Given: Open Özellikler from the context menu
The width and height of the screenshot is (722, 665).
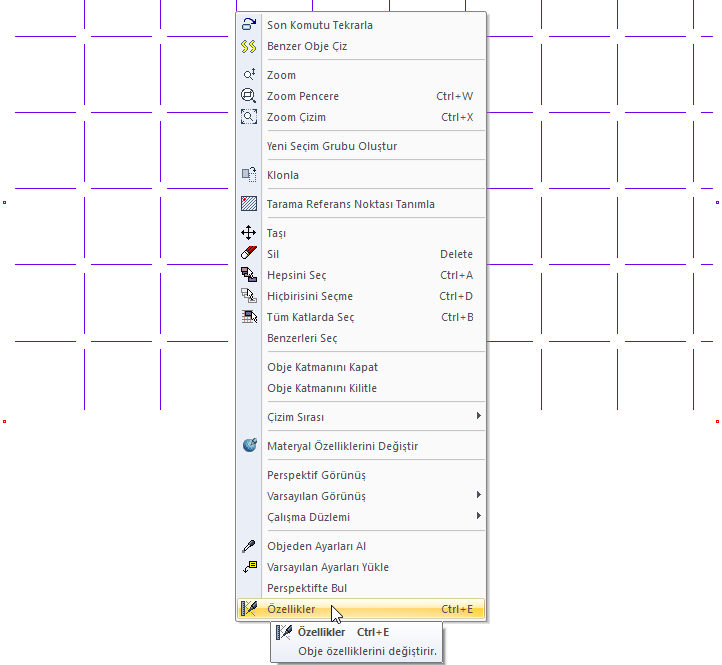Looking at the screenshot, I should tap(361, 609).
